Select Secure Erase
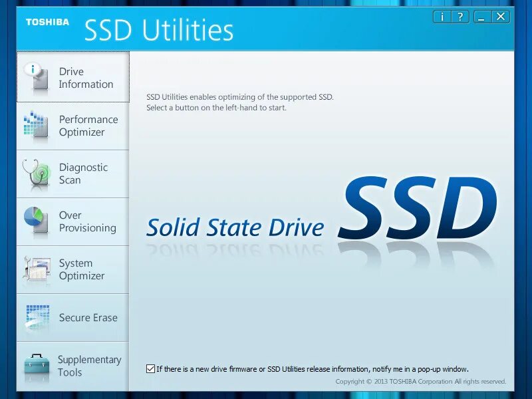This screenshot has width=532, height=399. point(73,318)
